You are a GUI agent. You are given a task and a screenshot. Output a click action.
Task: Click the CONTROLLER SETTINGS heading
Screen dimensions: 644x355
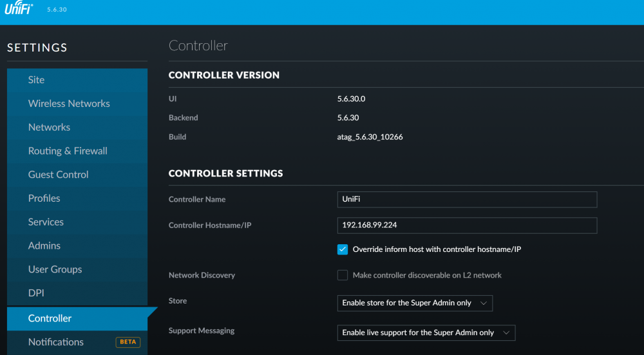click(x=226, y=173)
